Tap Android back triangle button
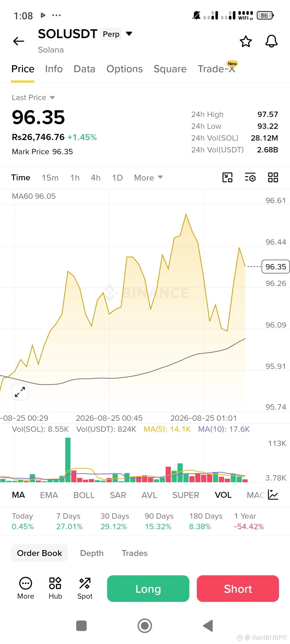 208,626
